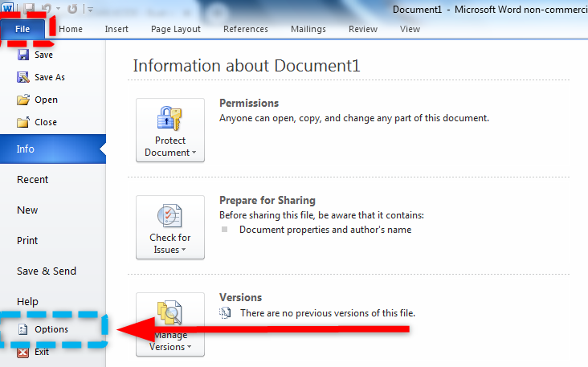Click the small versions document icon
Image resolution: width=588 pixels, height=367 pixels.
pyautogui.click(x=225, y=312)
